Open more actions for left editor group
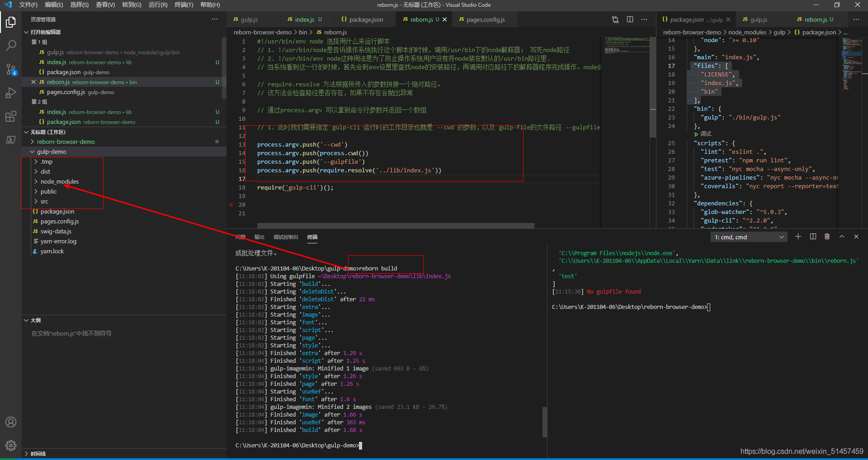This screenshot has height=460, width=868. (x=644, y=19)
